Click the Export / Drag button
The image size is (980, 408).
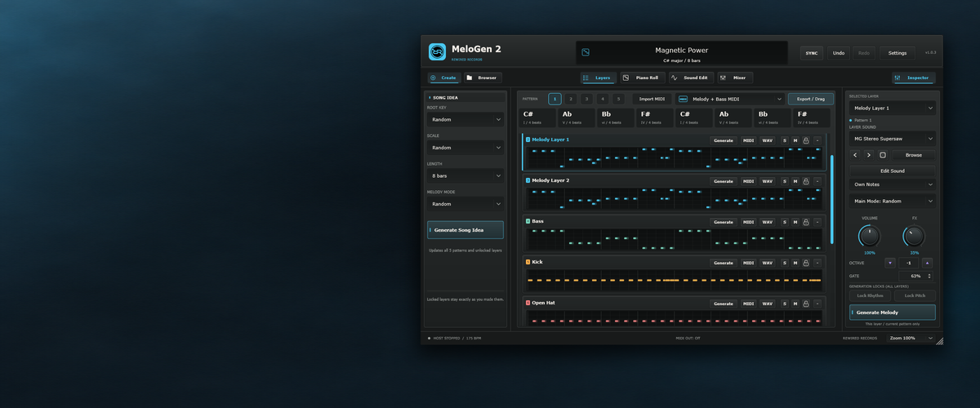point(811,99)
